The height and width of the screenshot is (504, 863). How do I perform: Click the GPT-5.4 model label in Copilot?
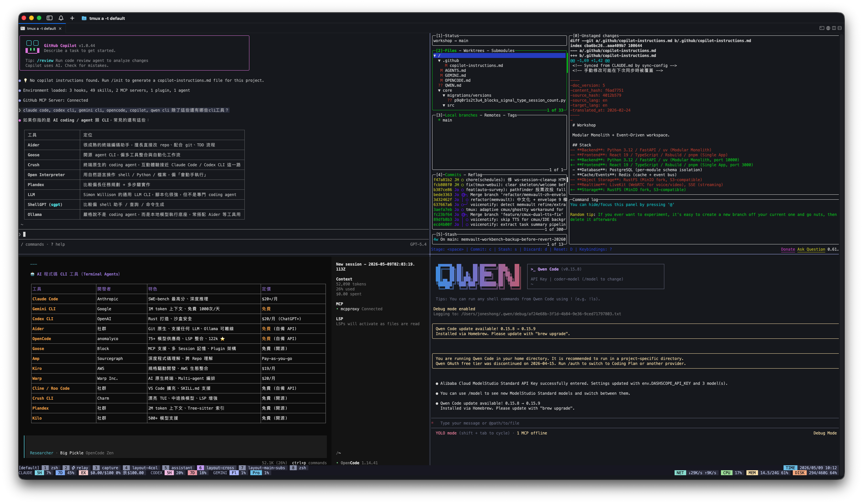point(418,244)
